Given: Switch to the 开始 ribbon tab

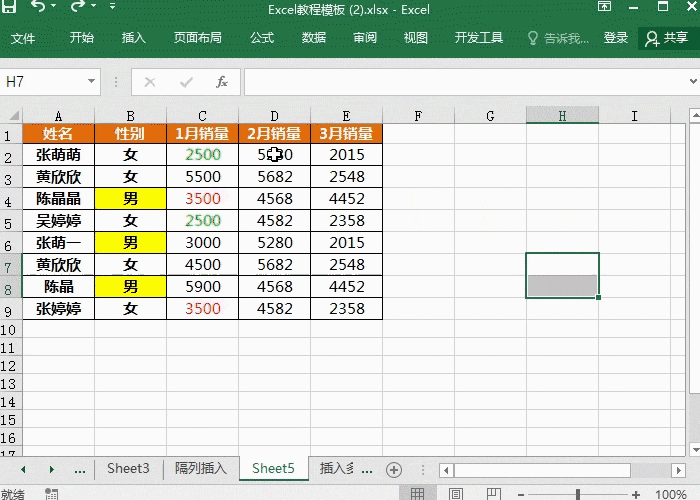Looking at the screenshot, I should pyautogui.click(x=82, y=38).
